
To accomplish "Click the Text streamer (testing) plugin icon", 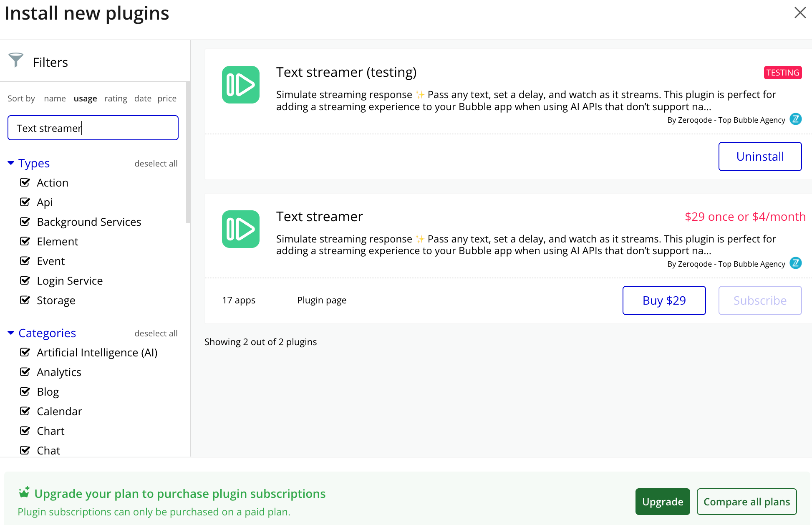I will pos(241,85).
